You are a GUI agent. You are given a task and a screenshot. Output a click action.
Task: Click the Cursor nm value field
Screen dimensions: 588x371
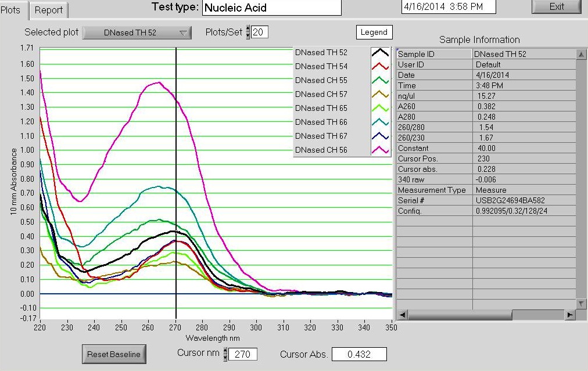click(243, 354)
